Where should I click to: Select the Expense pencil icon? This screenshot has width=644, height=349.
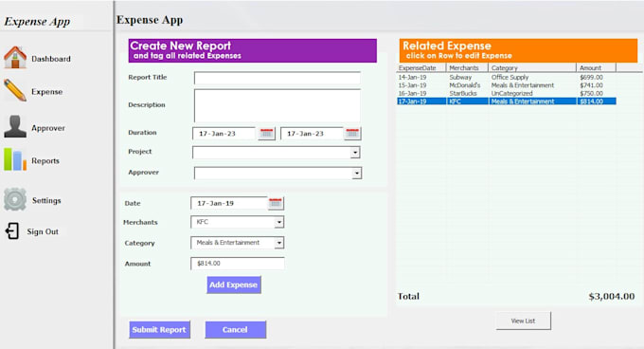click(15, 90)
